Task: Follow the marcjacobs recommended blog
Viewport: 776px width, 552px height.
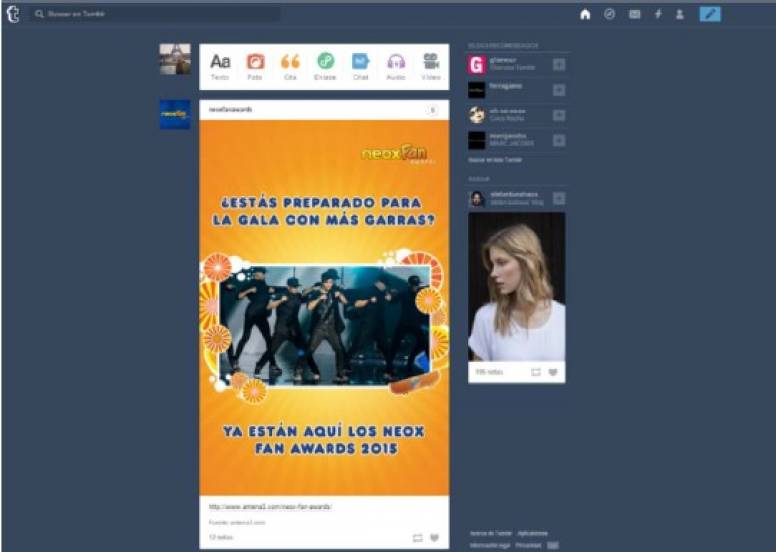Action: [558, 140]
